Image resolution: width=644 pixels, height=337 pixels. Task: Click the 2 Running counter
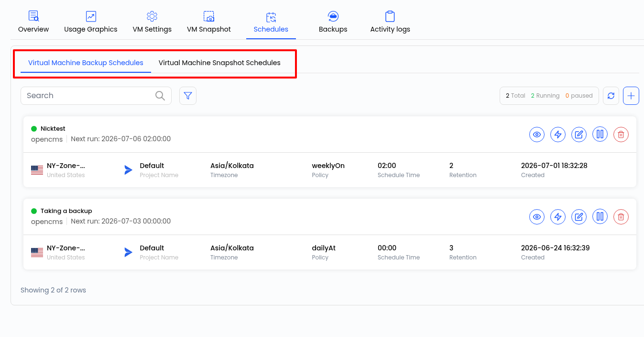coord(545,96)
